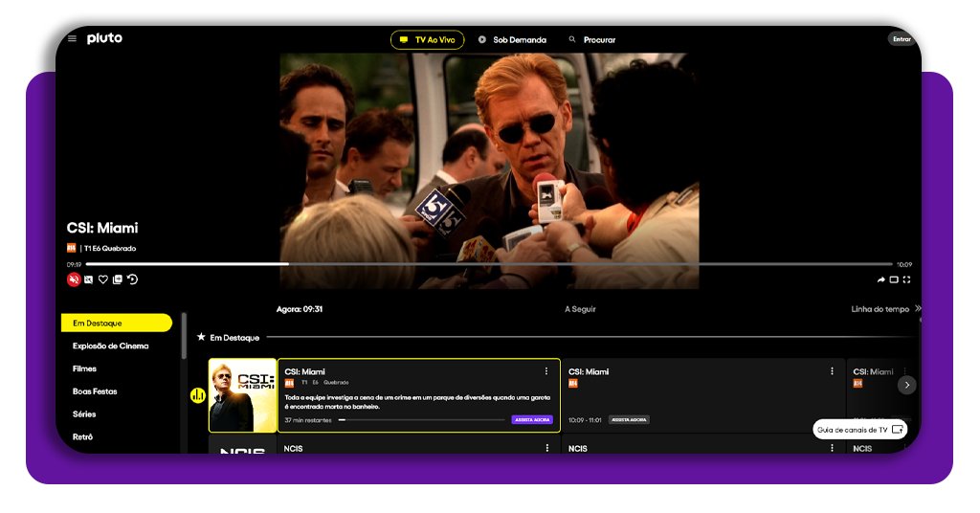Open the Guia de canais de TV button
The width and height of the screenshot is (980, 513).
pyautogui.click(x=859, y=430)
